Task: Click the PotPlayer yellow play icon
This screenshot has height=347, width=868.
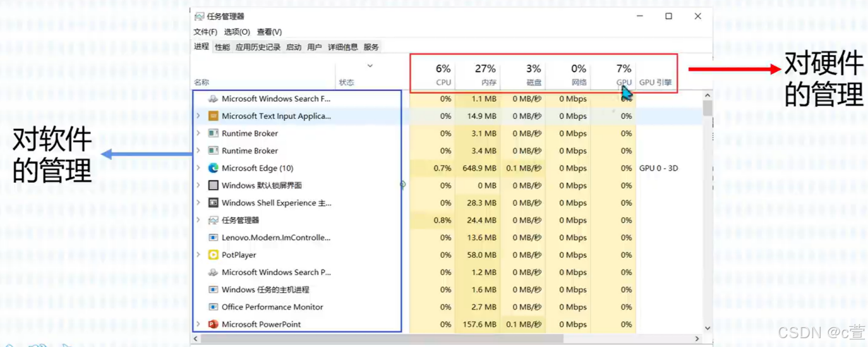Action: (214, 255)
